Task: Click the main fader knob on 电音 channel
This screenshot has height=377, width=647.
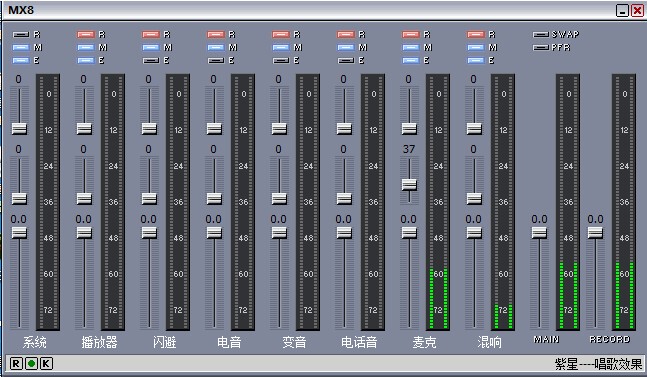Action: pyautogui.click(x=214, y=233)
